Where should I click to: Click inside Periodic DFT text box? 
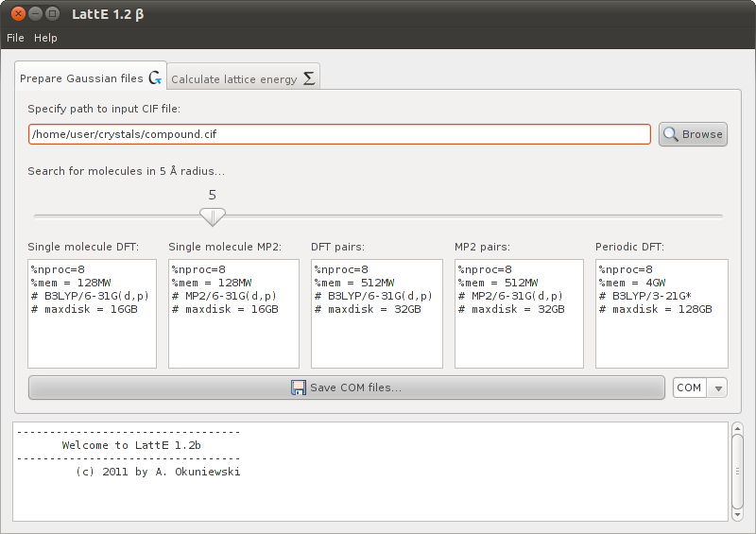(661, 314)
